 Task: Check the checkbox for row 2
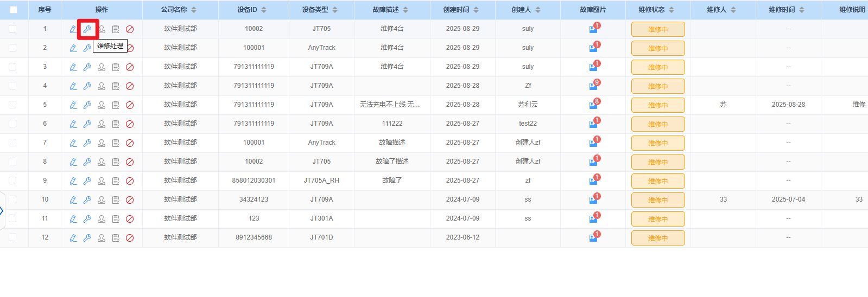(x=12, y=48)
